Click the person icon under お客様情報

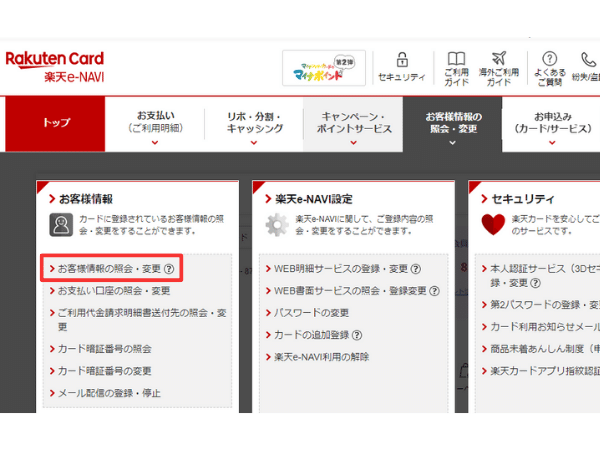61,225
